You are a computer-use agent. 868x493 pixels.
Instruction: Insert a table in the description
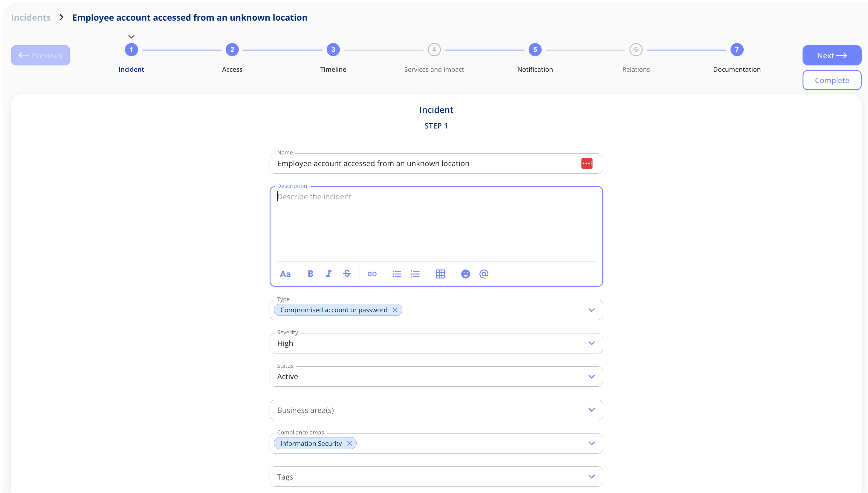440,274
